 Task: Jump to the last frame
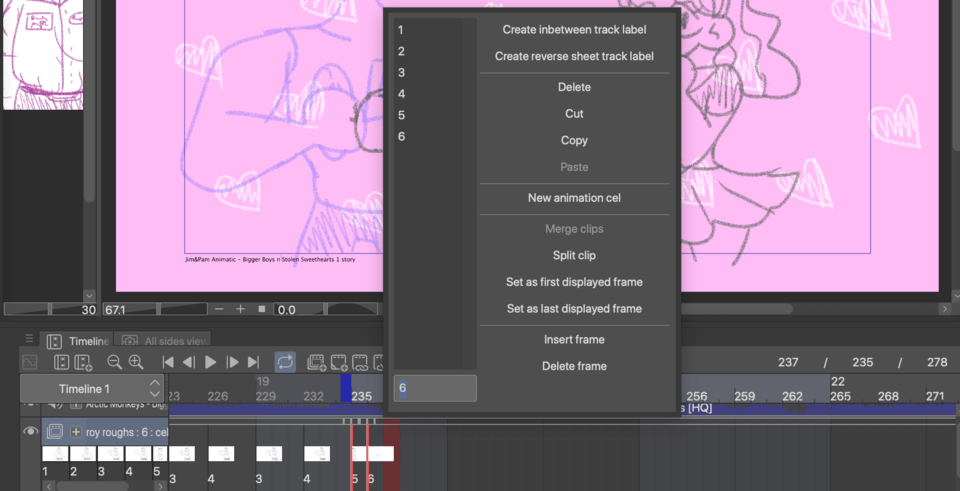coord(254,362)
